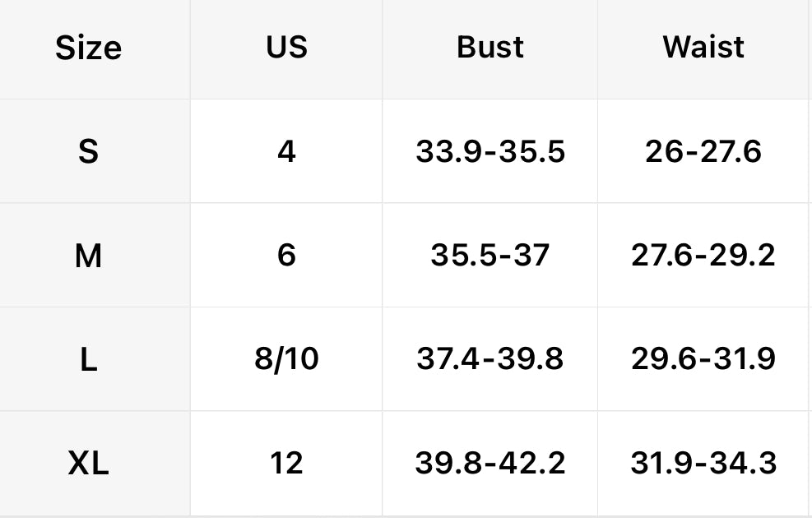
Task: Click the Waist column header
Action: click(703, 47)
